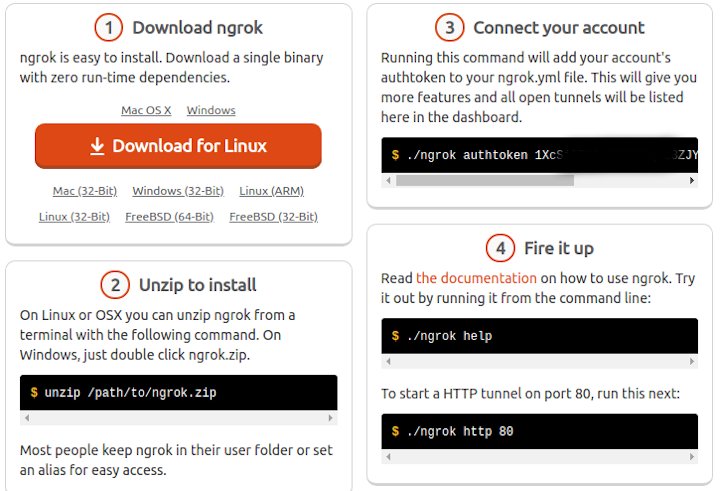This screenshot has width=720, height=491.
Task: Follow 'the documentation' link
Action: [x=476, y=278]
